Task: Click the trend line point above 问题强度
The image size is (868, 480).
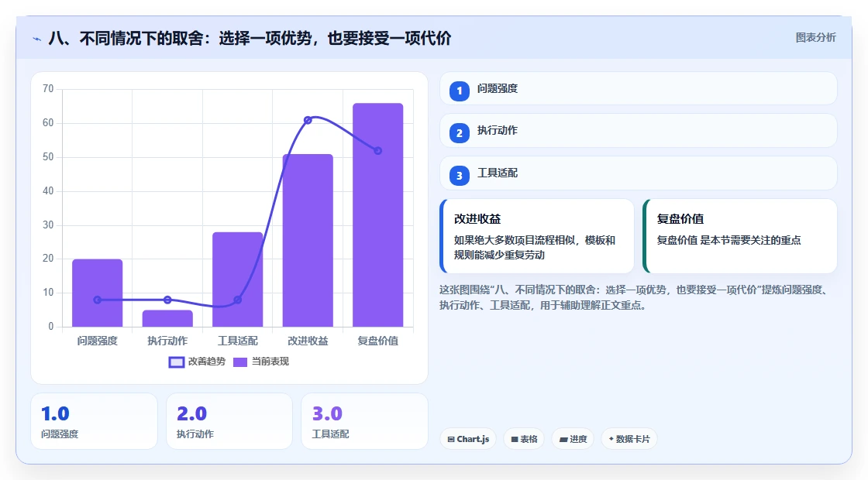Action: click(x=98, y=300)
